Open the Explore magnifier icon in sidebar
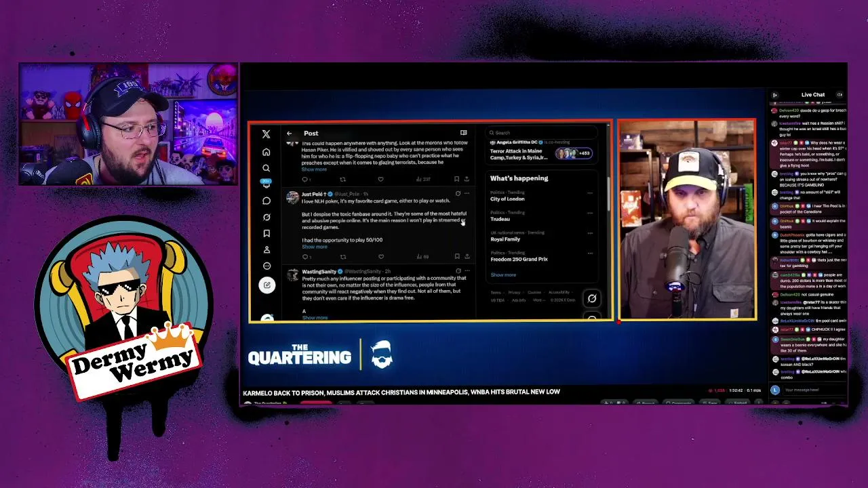This screenshot has width=868, height=488. (x=266, y=168)
